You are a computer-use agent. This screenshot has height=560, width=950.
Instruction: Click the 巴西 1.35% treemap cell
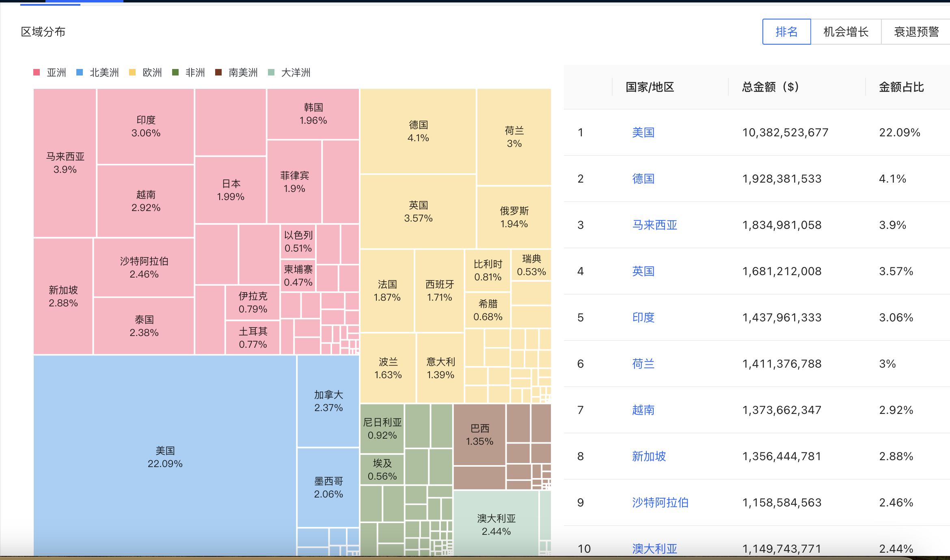[479, 435]
